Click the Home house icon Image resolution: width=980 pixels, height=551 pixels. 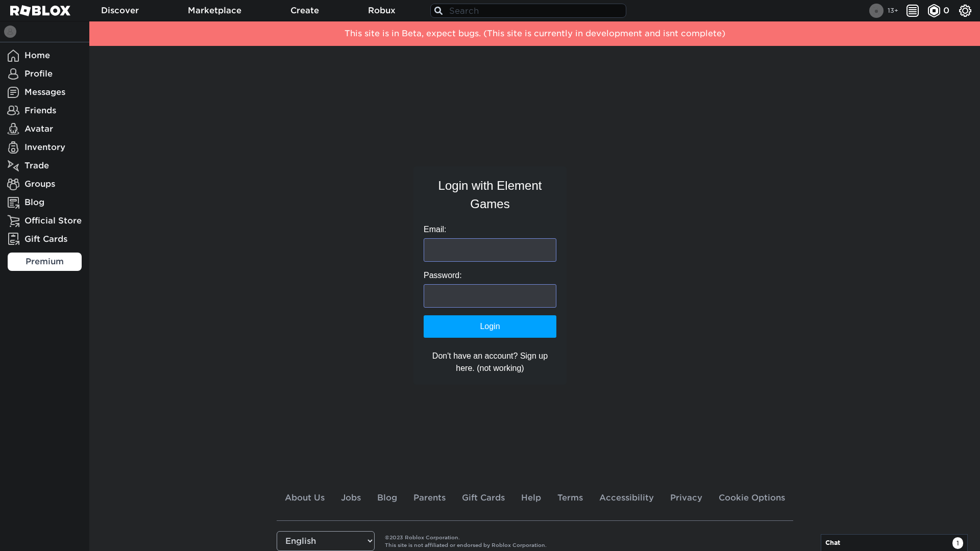point(13,56)
